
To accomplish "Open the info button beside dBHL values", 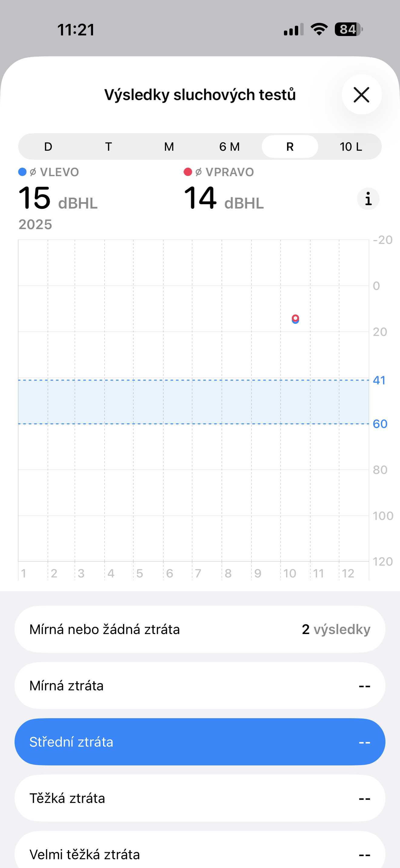I will coord(368,199).
